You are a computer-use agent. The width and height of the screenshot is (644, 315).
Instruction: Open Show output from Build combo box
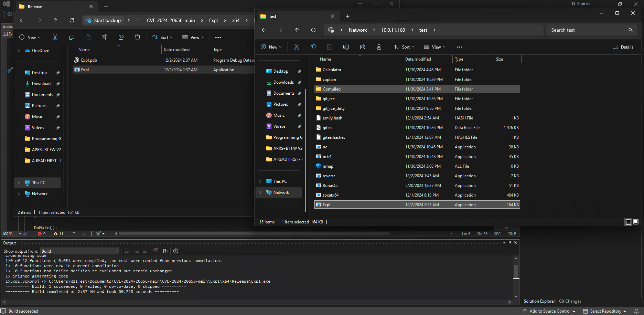pyautogui.click(x=80, y=251)
